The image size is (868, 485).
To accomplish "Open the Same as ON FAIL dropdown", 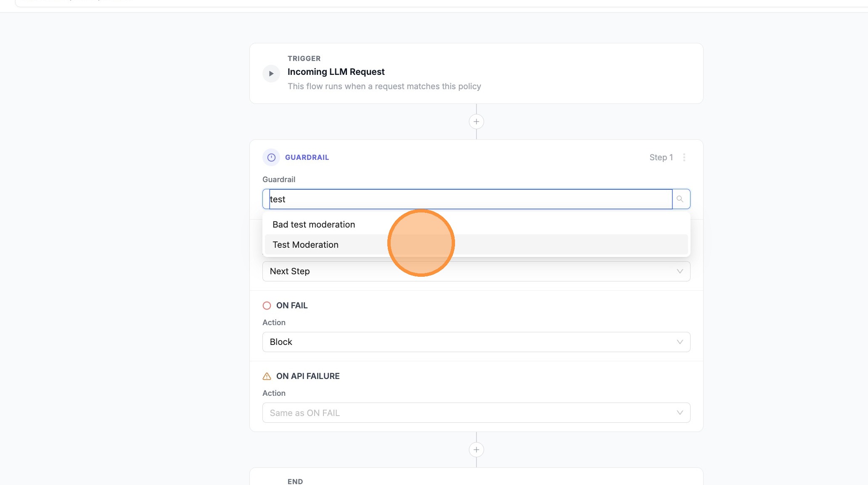I will click(476, 413).
